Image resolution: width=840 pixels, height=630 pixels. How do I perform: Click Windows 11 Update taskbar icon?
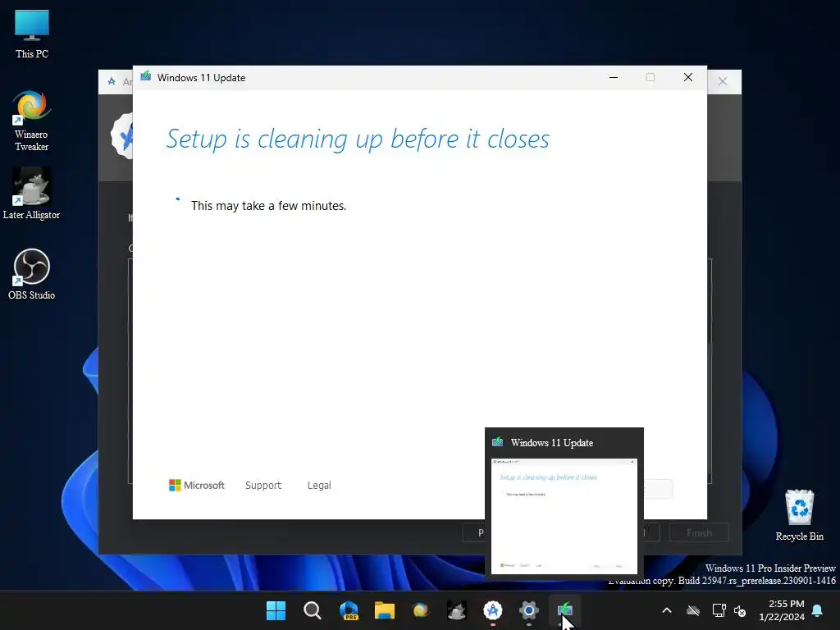(x=564, y=610)
